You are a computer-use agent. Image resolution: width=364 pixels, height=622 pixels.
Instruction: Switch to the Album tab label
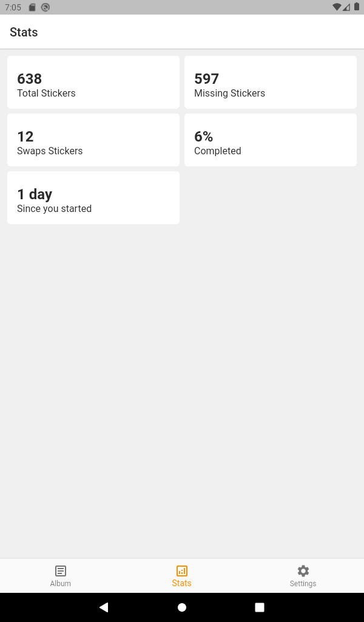60,583
